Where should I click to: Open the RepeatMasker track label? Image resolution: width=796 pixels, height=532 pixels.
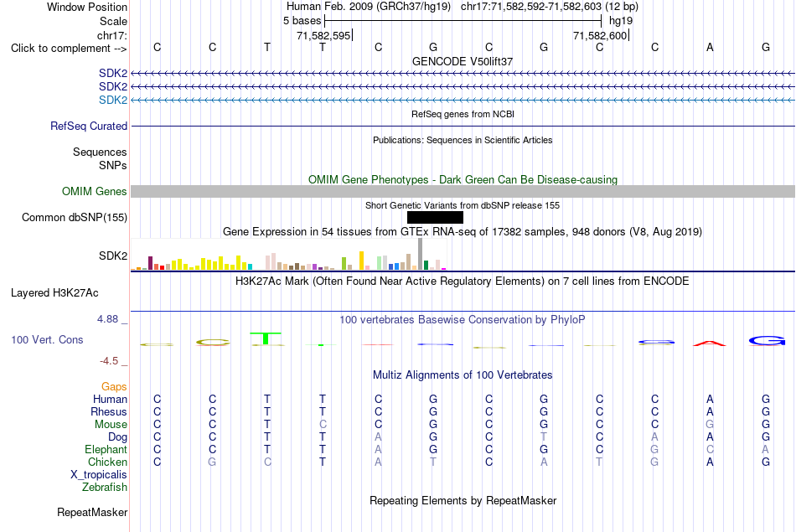92,512
